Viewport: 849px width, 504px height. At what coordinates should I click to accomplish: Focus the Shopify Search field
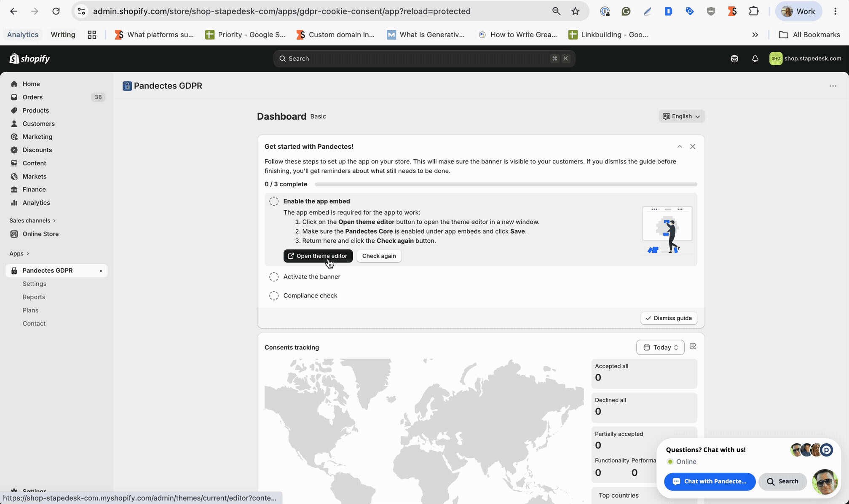coord(424,59)
